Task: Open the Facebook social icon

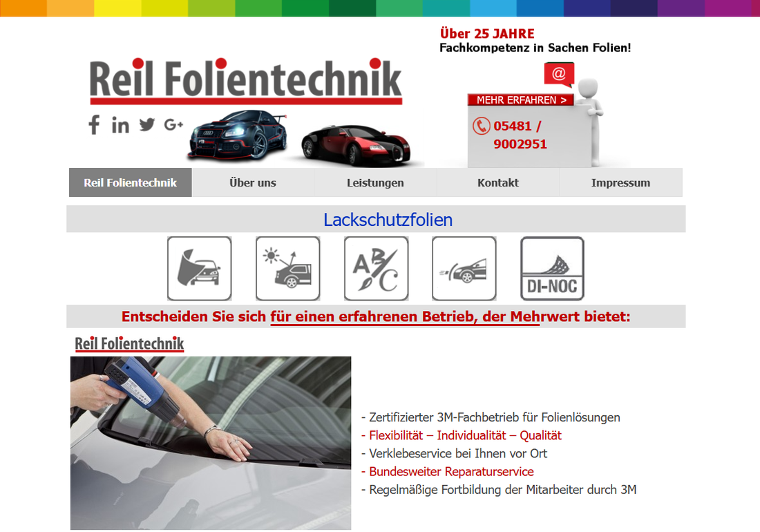Action: click(x=94, y=124)
